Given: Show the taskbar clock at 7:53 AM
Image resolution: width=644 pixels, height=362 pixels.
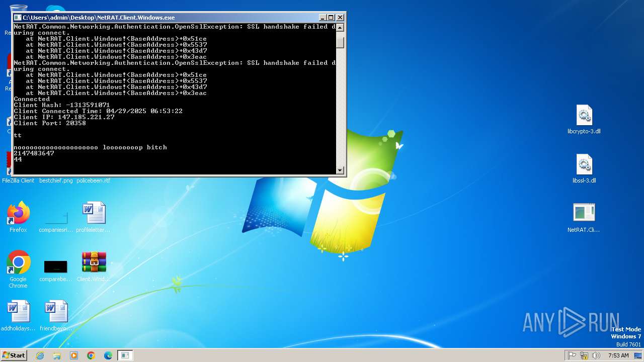Looking at the screenshot, I should 618,355.
